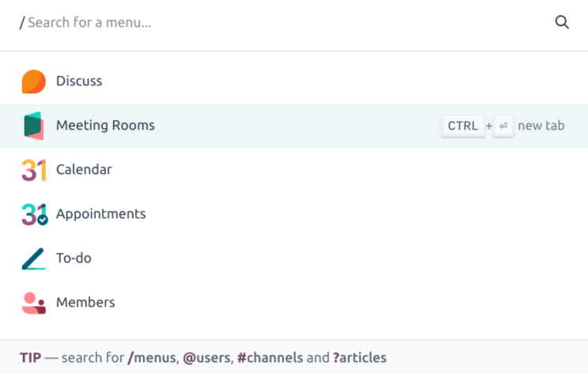Click the search magnifier icon

click(x=562, y=23)
